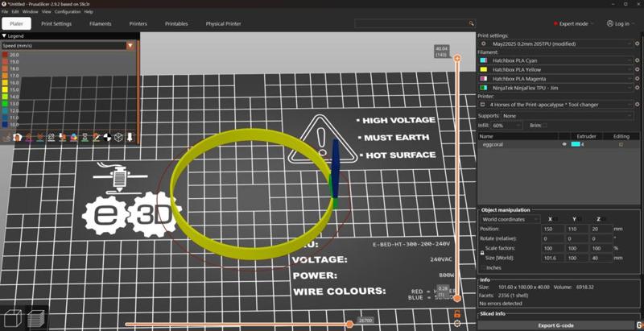Open the Infill 60% dropdown

pos(506,126)
